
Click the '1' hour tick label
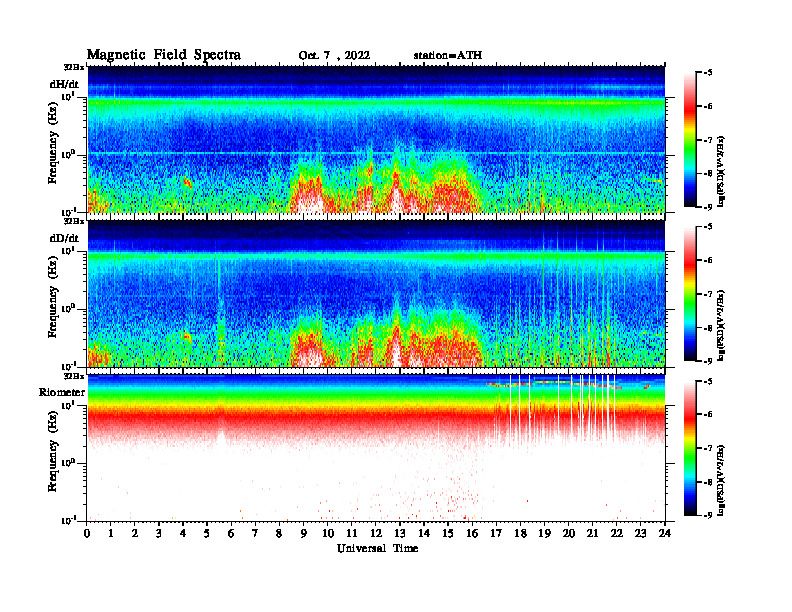point(111,534)
